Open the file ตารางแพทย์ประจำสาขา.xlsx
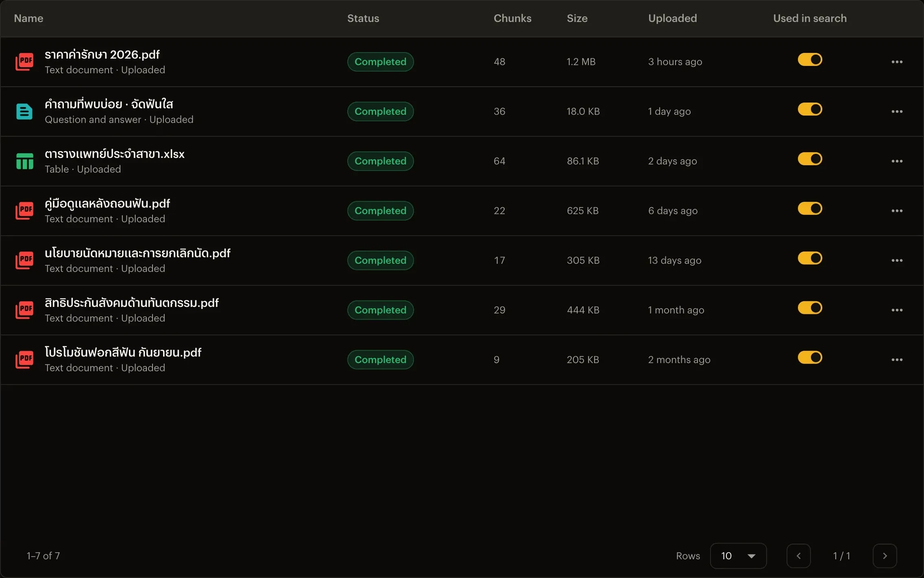 tap(115, 154)
